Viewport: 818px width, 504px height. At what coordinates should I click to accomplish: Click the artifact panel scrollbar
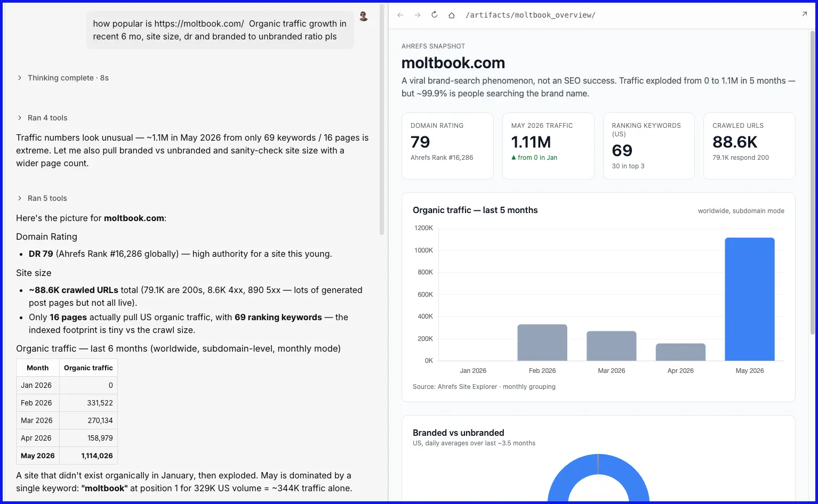[x=813, y=182]
